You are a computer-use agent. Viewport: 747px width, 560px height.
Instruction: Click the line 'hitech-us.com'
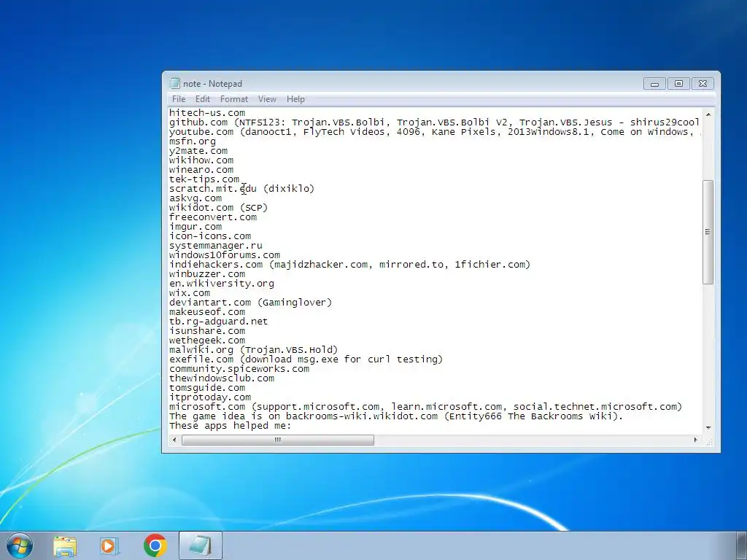(x=207, y=113)
